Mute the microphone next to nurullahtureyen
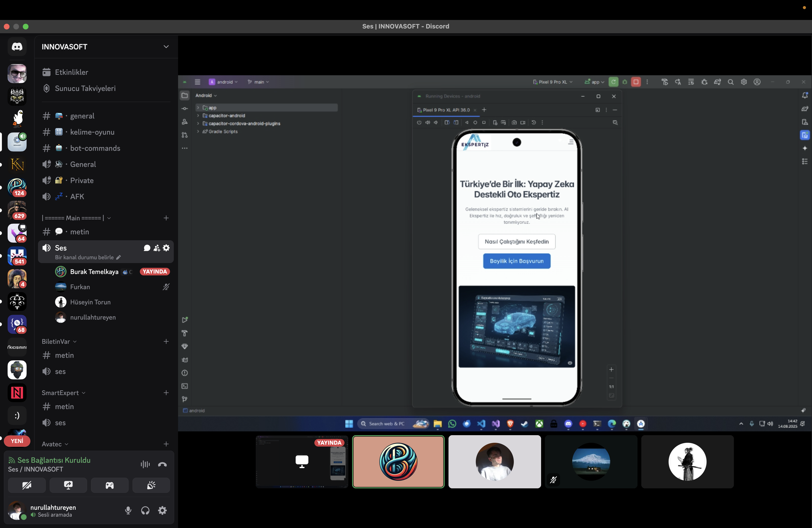Screen dimensions: 812x528 (x=128, y=510)
